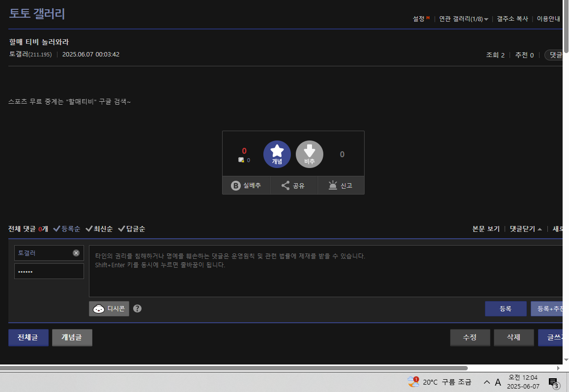Toggle 답글순 comment sort order
Image resolution: width=569 pixels, height=392 pixels.
click(132, 229)
